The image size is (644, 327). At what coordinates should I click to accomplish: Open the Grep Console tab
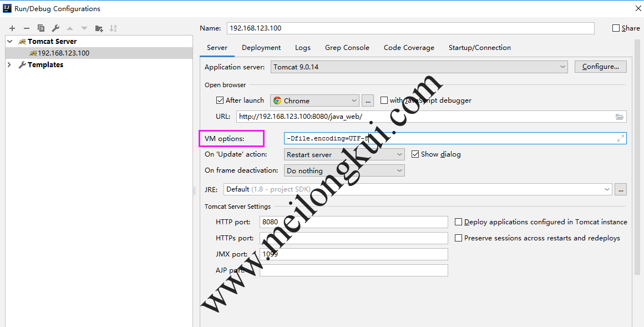[x=347, y=48]
